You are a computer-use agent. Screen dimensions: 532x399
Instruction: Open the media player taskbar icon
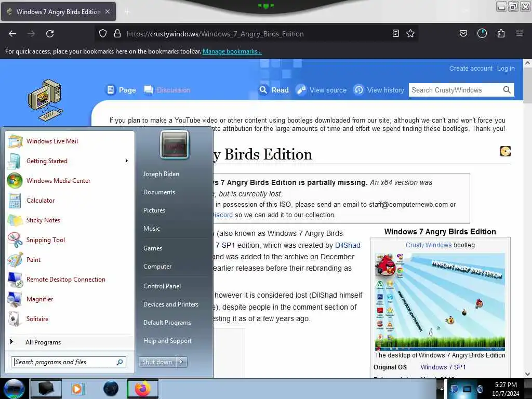coord(77,389)
